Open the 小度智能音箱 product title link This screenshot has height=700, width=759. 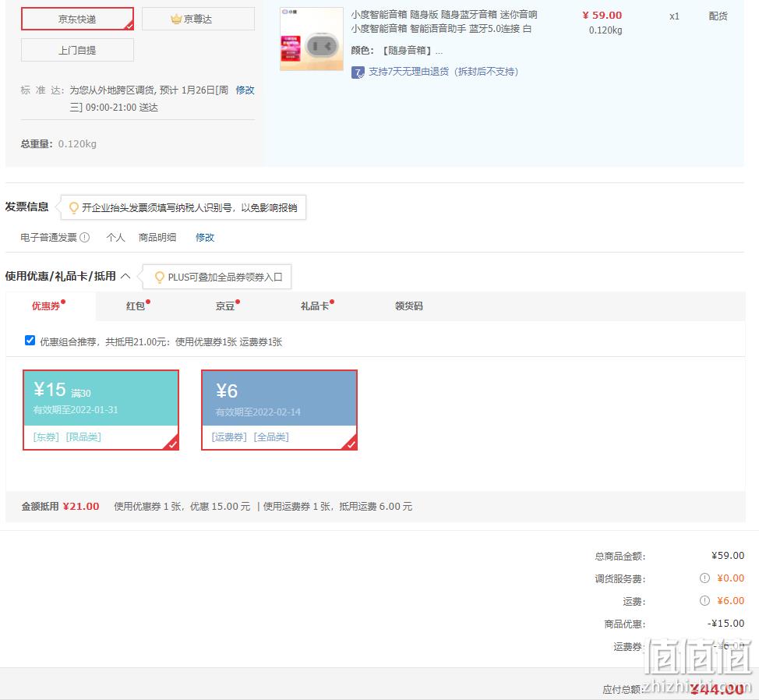[x=444, y=22]
